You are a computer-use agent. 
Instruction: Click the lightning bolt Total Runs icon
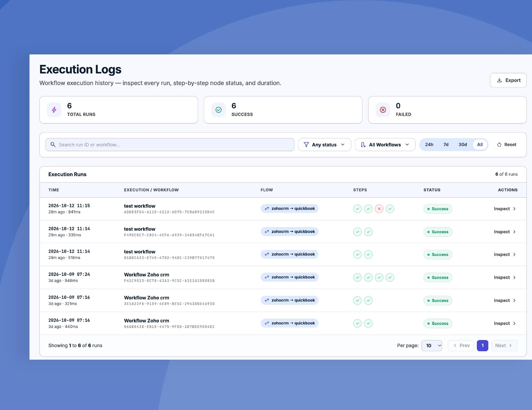tap(54, 110)
